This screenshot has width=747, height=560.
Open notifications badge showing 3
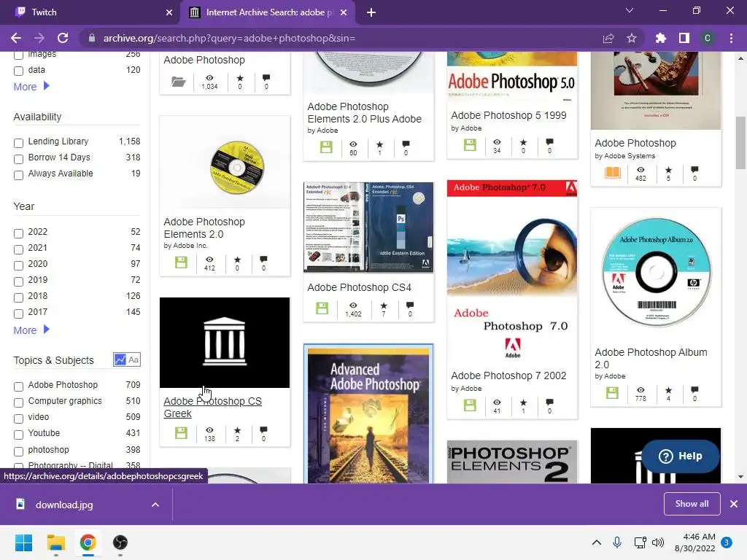click(727, 542)
